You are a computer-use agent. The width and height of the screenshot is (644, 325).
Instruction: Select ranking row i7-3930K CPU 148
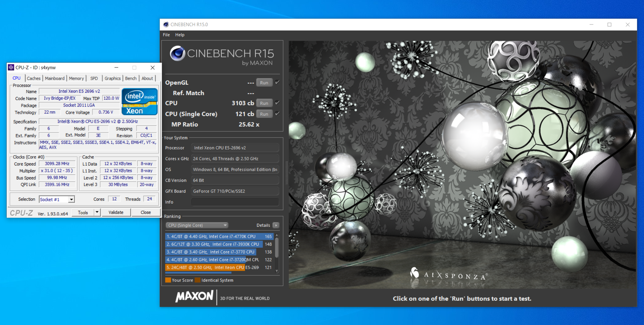point(219,244)
